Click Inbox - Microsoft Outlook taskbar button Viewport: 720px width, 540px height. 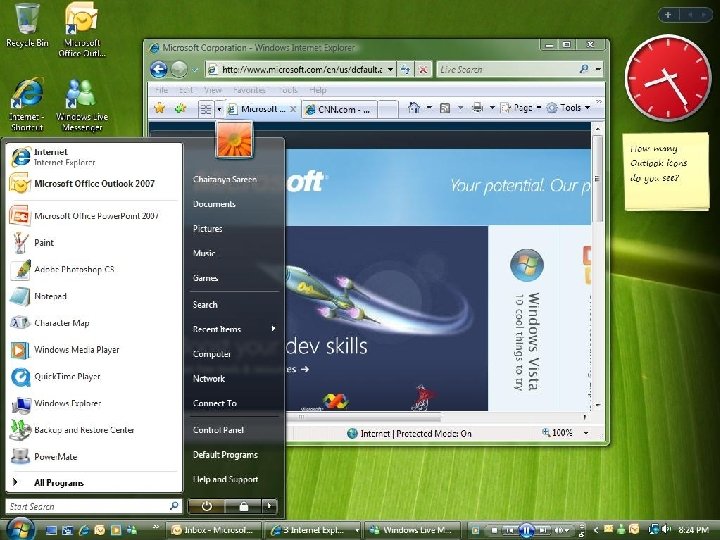[214, 530]
